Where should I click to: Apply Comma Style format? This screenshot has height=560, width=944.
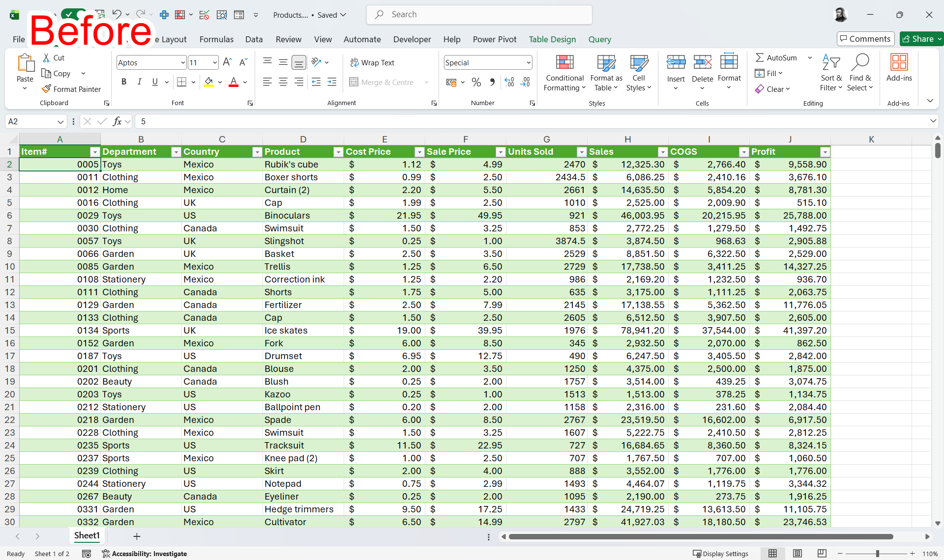[x=492, y=82]
